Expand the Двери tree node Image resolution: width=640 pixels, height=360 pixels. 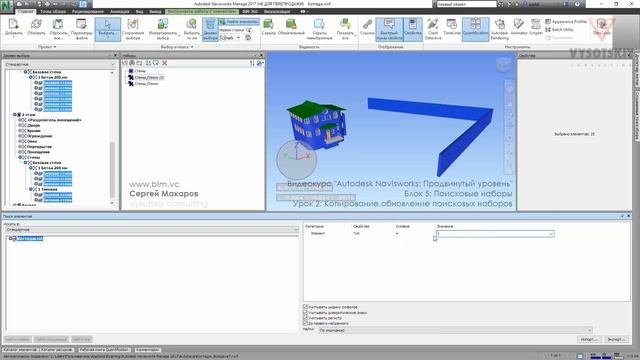(x=20, y=125)
